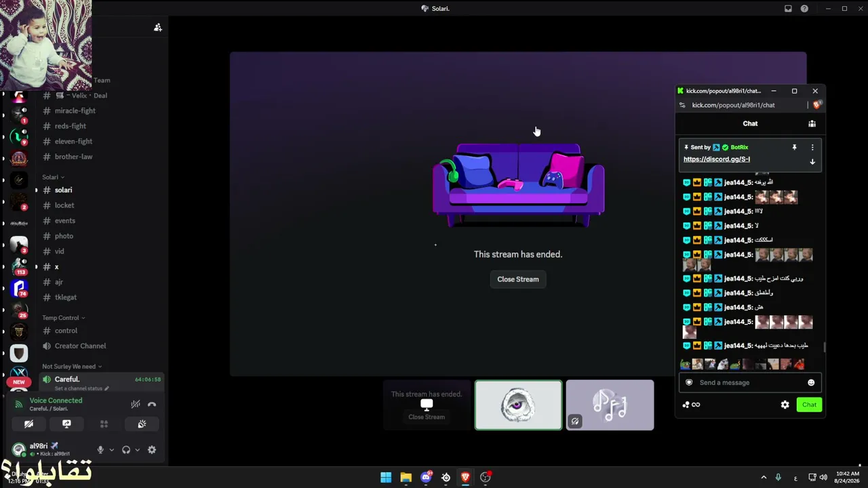Collapse the Not Surley We need category
Image resolution: width=868 pixels, height=488 pixels.
click(72, 367)
